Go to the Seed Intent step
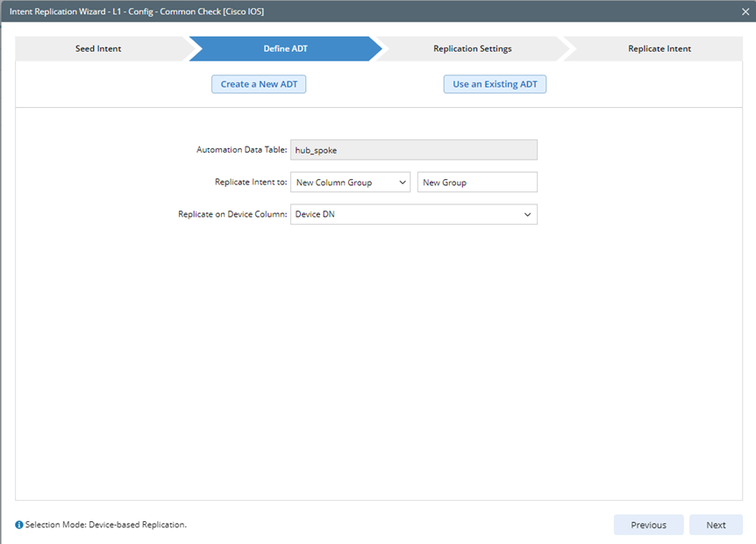The width and height of the screenshot is (756, 544). point(98,49)
